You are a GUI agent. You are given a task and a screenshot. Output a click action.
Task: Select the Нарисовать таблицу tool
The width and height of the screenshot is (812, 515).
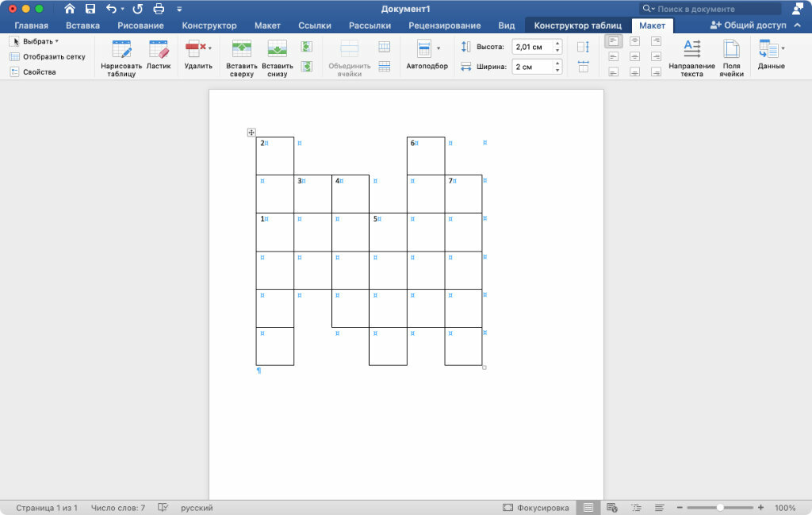[122, 58]
